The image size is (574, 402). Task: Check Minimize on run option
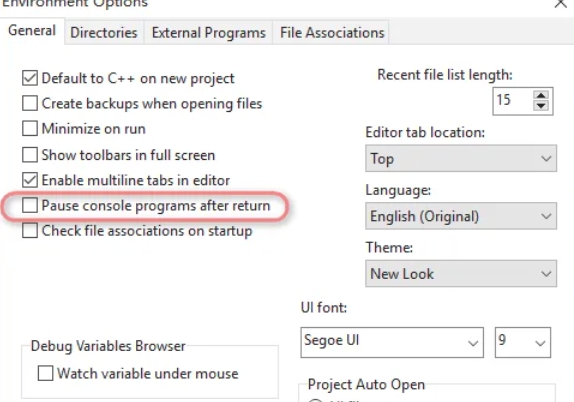tap(30, 129)
